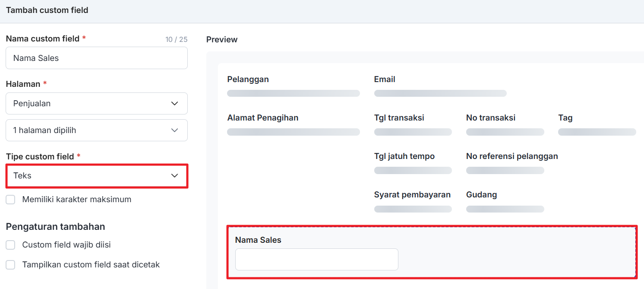This screenshot has width=644, height=289.
Task: Click the Tgl jatuh tempo placeholder bar
Action: coord(413,171)
